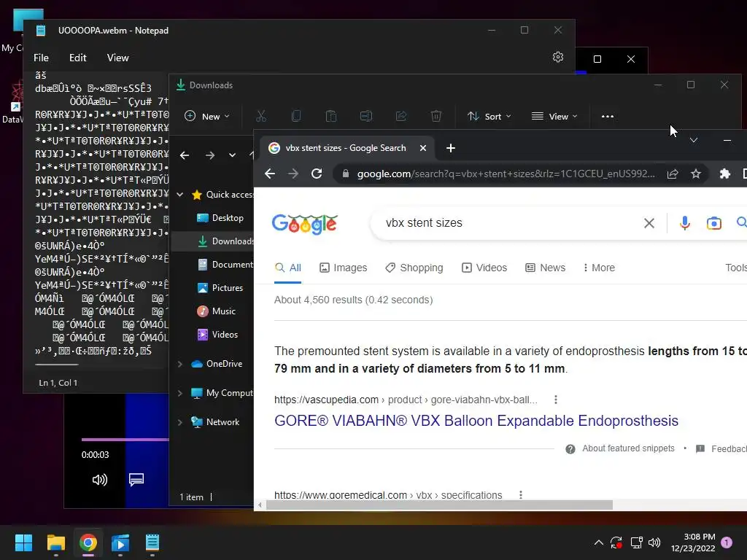The width and height of the screenshot is (747, 560).
Task: Click Share icon in Explorer toolbar
Action: tap(401, 116)
